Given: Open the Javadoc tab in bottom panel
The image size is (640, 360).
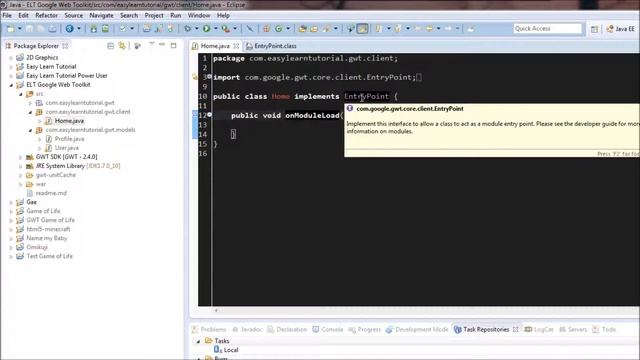Looking at the screenshot, I should coord(251,329).
